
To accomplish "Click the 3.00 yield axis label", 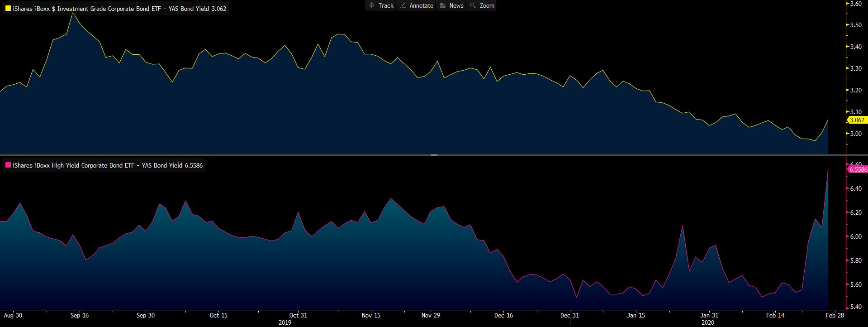I will pyautogui.click(x=856, y=134).
